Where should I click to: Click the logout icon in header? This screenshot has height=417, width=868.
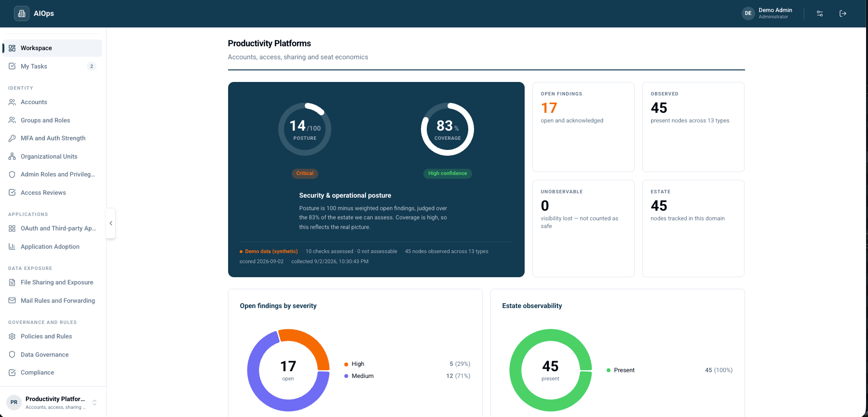(x=843, y=13)
